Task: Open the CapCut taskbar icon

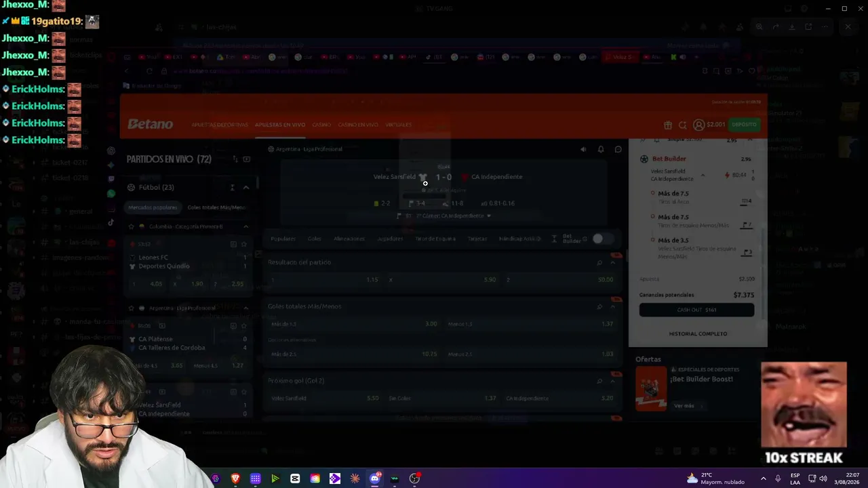Action: 295,479
